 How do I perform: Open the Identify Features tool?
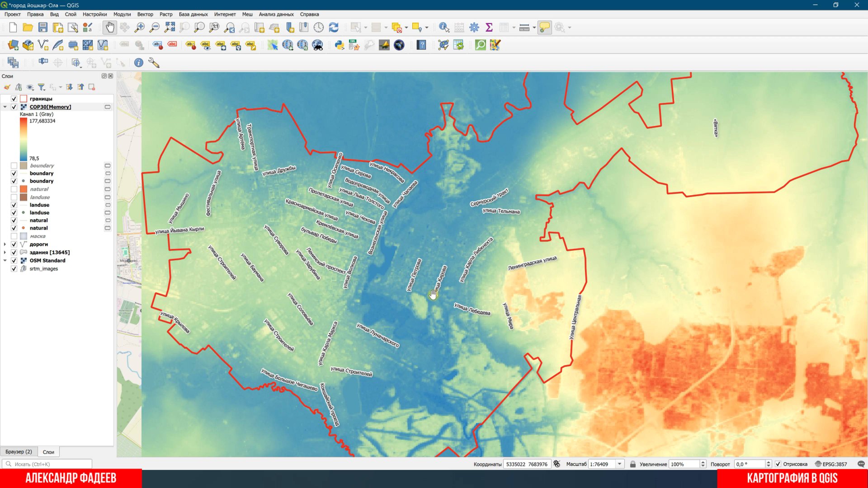[x=443, y=28]
